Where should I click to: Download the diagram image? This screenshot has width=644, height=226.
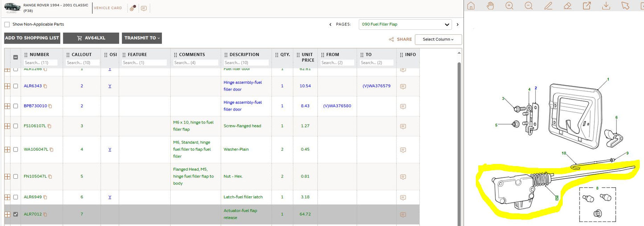click(x=606, y=6)
